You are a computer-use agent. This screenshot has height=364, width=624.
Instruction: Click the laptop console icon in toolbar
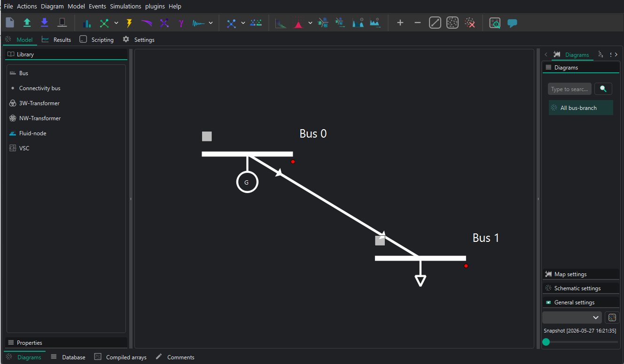point(62,23)
